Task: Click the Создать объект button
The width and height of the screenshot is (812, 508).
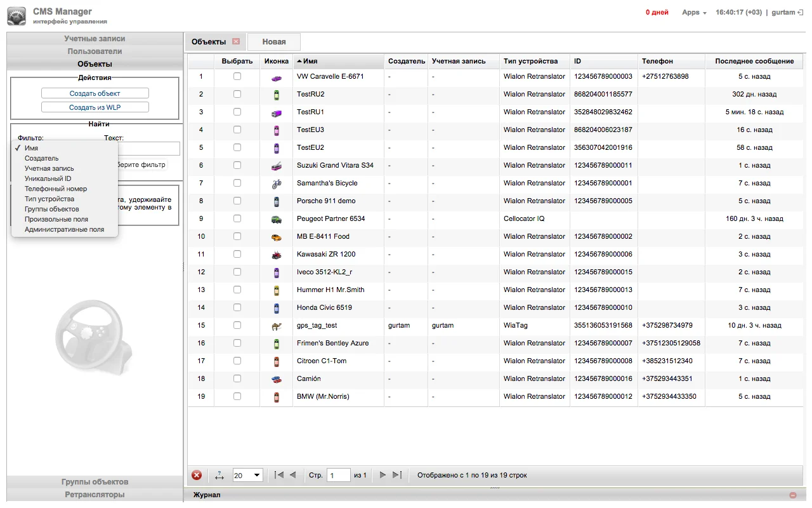Action: tap(95, 93)
